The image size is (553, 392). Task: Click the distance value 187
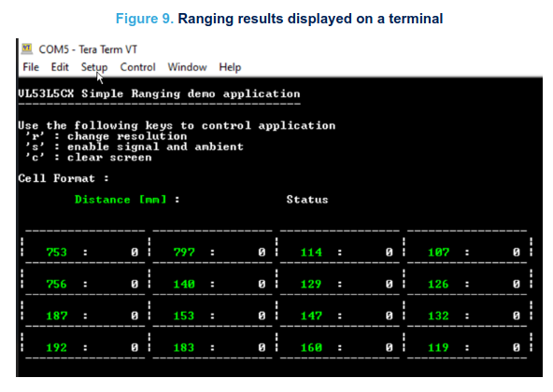pyautogui.click(x=56, y=315)
